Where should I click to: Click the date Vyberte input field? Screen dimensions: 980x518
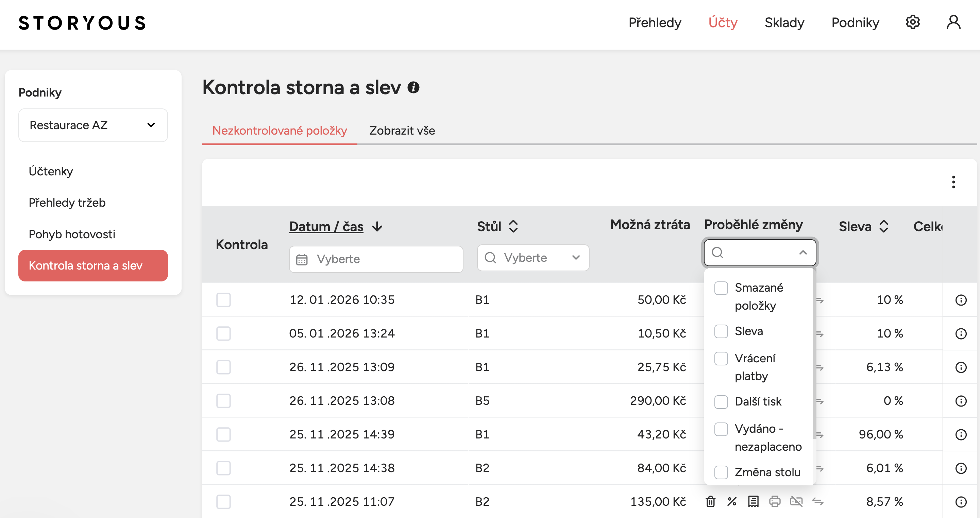[375, 259]
